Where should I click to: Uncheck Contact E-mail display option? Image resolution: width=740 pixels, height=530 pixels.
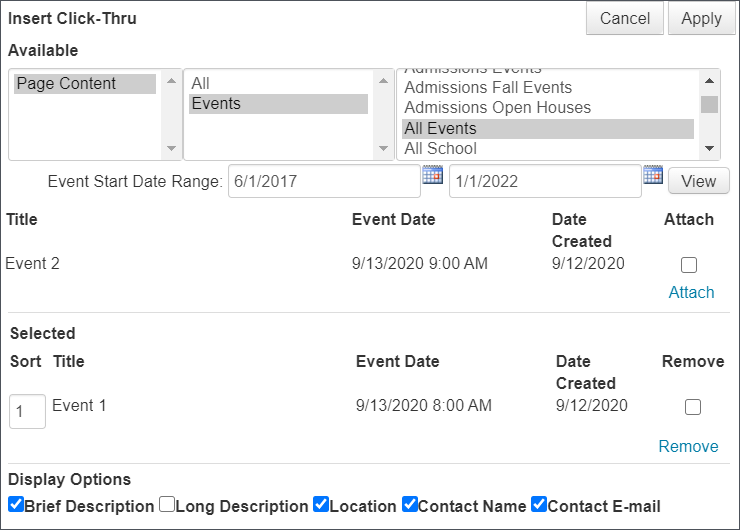tap(539, 504)
